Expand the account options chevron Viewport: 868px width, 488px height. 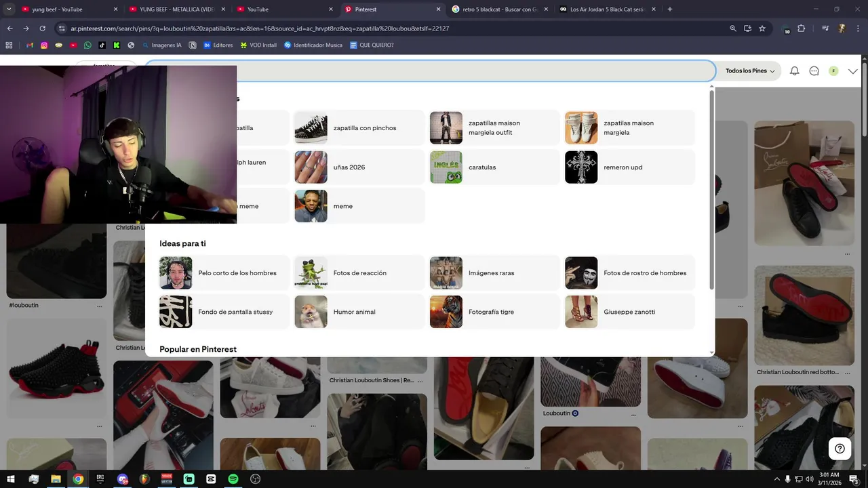(x=852, y=71)
